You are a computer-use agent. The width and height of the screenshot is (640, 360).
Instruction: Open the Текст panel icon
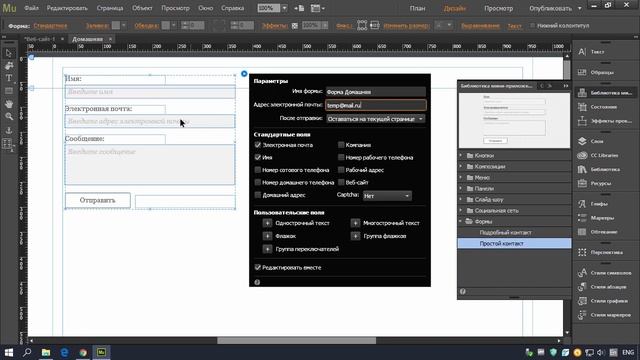click(x=582, y=52)
